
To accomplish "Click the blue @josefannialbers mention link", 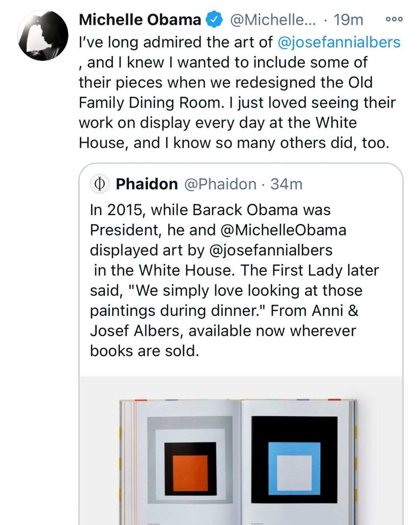I will click(x=339, y=42).
